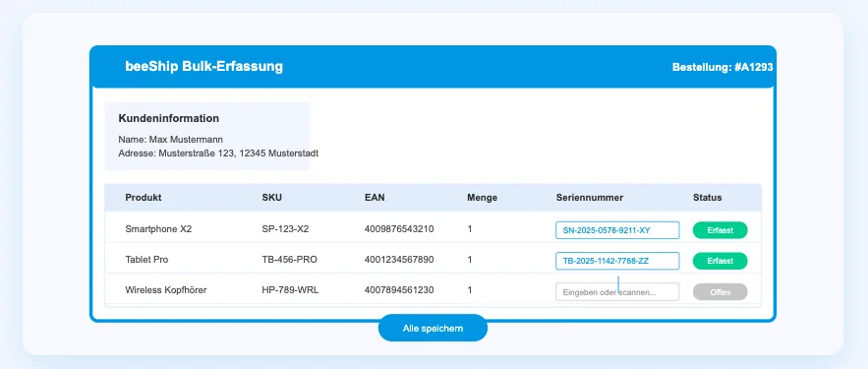Click SKU HP-789-WRL
Screen dimensions: 868x369
click(x=290, y=289)
